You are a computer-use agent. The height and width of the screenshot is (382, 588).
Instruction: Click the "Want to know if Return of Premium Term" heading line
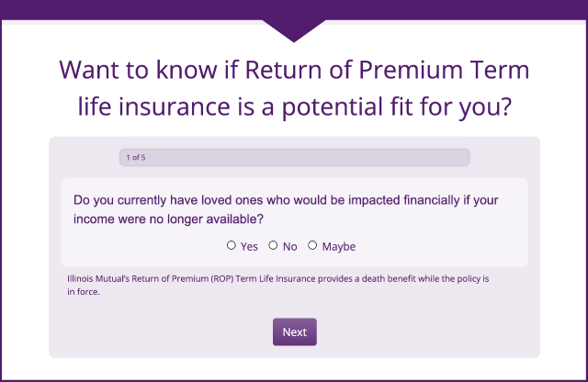click(294, 70)
